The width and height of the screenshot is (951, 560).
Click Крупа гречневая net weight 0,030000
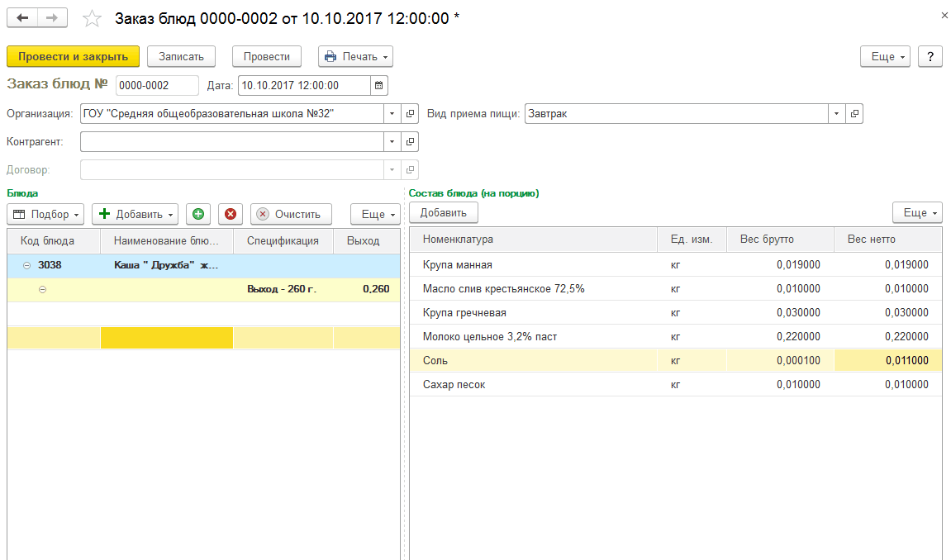tap(888, 313)
